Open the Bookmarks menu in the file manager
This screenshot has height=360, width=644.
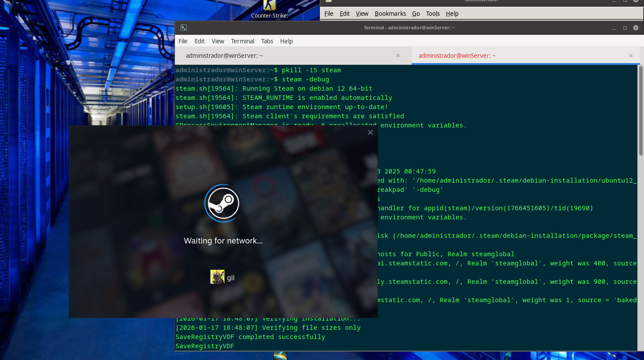click(x=390, y=14)
